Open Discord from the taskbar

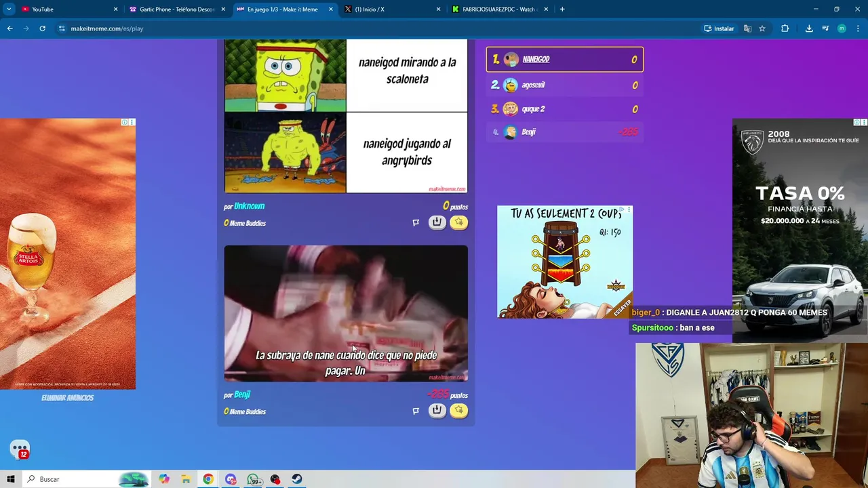[231, 479]
